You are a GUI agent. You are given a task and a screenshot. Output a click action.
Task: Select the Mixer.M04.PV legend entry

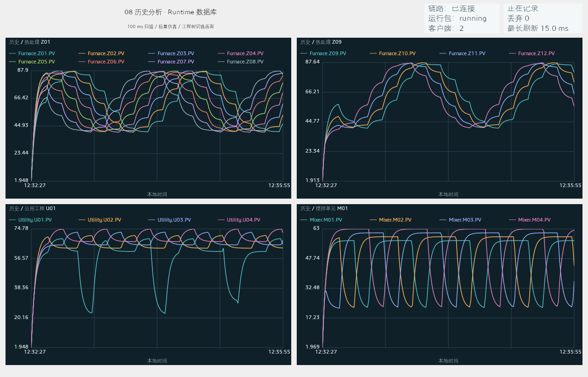pyautogui.click(x=530, y=220)
